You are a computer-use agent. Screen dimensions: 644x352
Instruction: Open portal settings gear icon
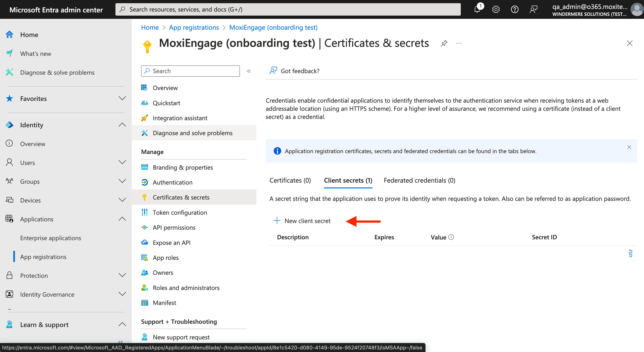[x=496, y=9]
